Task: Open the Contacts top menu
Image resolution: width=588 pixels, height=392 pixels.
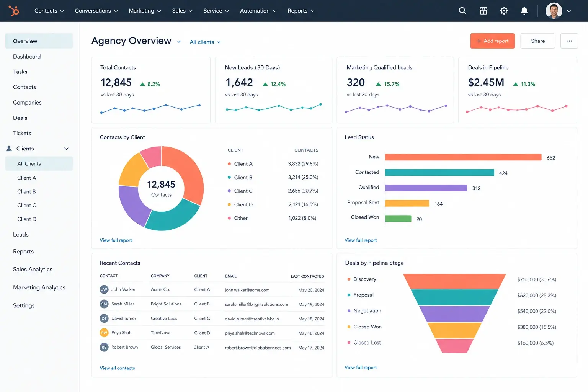Action: (x=49, y=11)
